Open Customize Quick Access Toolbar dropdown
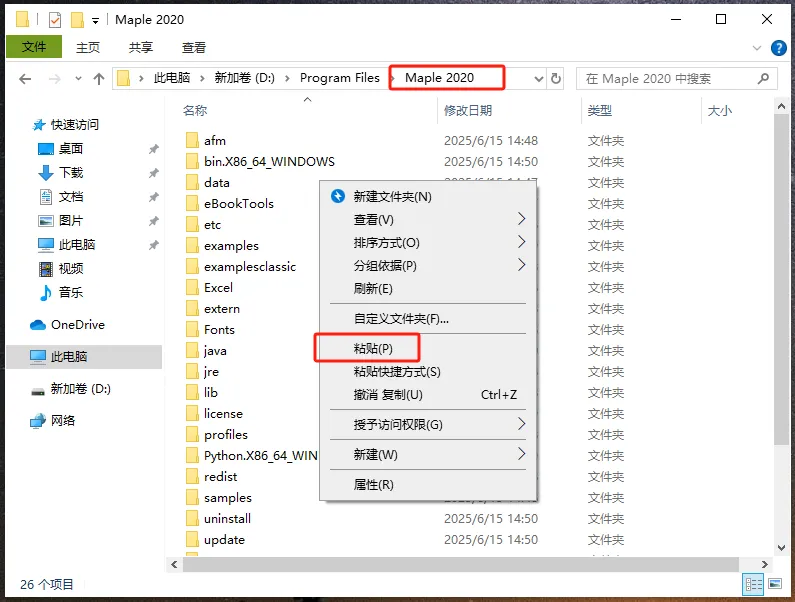The height and width of the screenshot is (602, 795). tap(95, 21)
